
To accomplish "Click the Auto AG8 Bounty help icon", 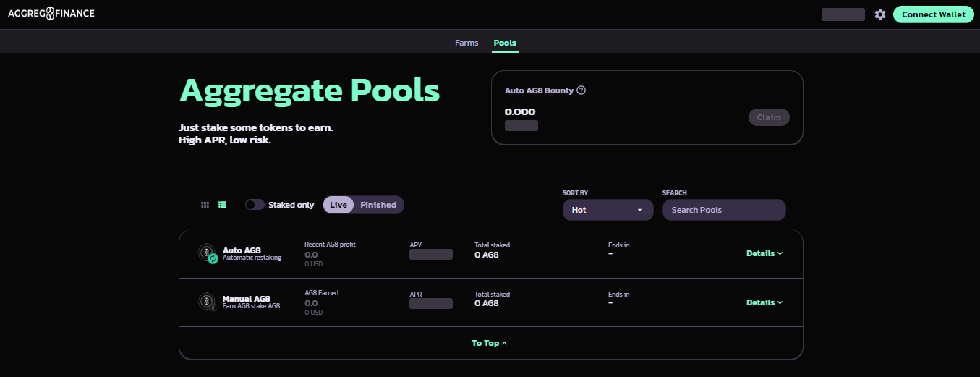I will point(581,90).
